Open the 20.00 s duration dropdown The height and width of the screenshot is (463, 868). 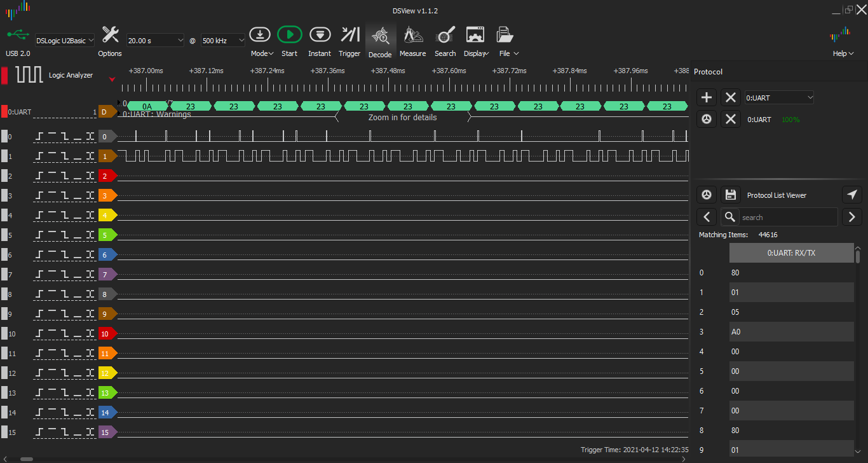tap(156, 40)
